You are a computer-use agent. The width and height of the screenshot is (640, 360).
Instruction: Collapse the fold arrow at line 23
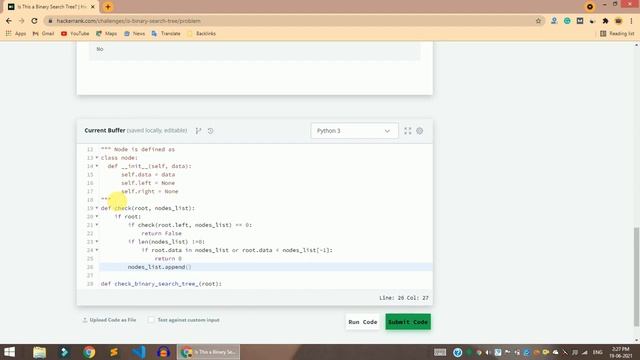[x=97, y=242]
